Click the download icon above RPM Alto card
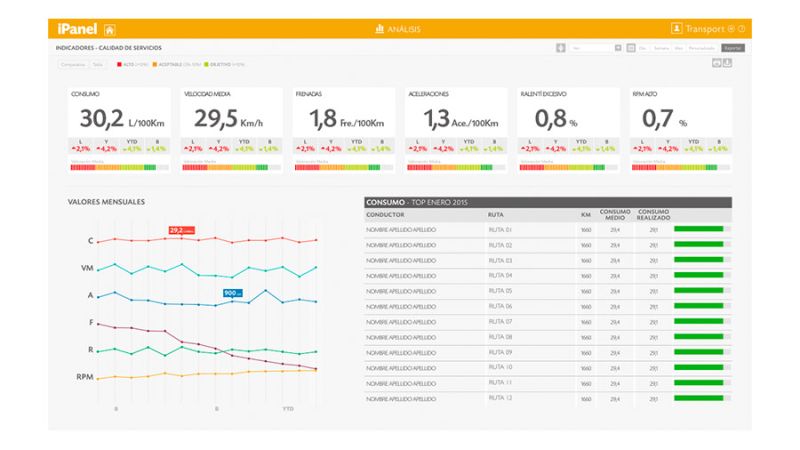 click(727, 63)
